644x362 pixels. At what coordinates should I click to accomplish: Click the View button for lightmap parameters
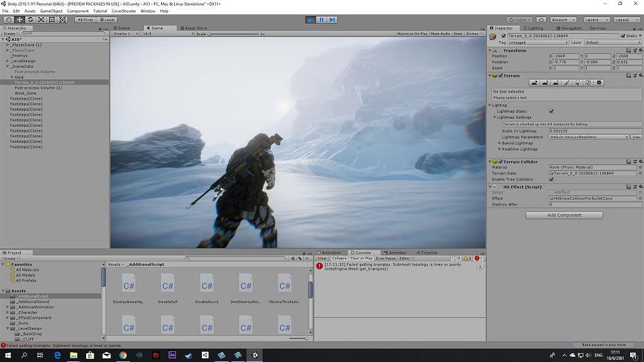[x=636, y=137]
